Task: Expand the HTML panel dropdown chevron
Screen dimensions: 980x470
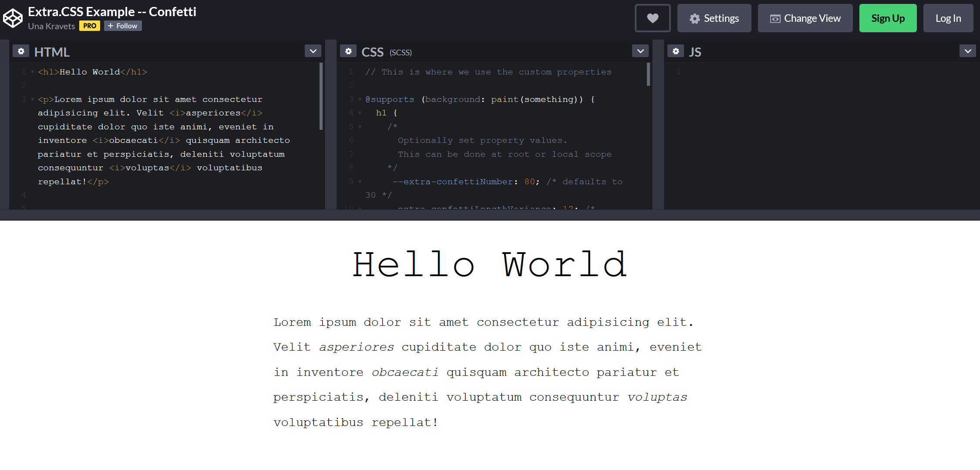Action: [313, 51]
